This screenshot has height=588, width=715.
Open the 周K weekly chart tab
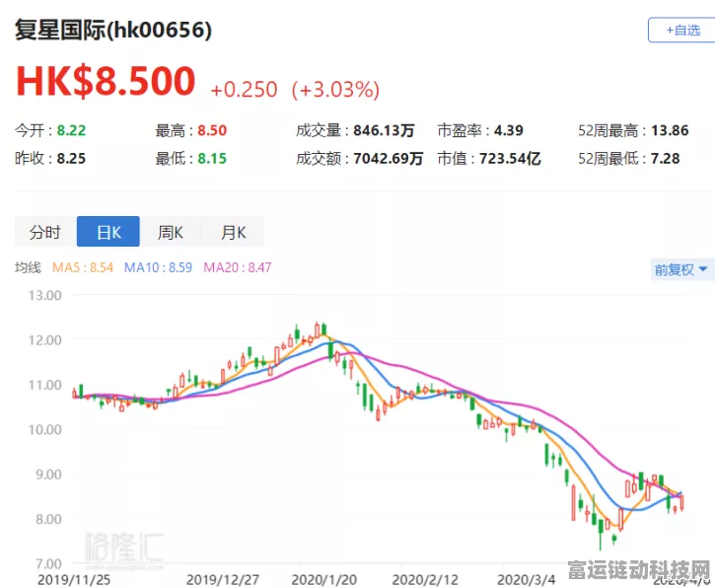[x=171, y=232]
